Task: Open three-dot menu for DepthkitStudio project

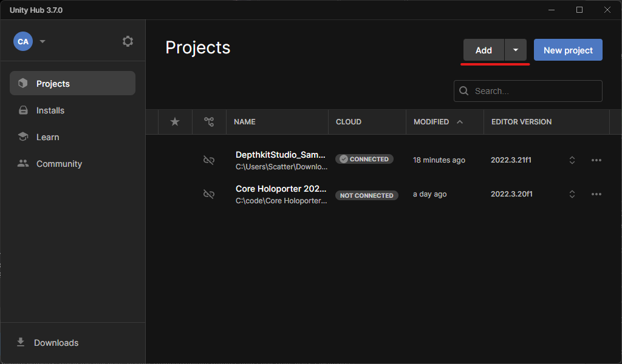Action: pos(596,160)
